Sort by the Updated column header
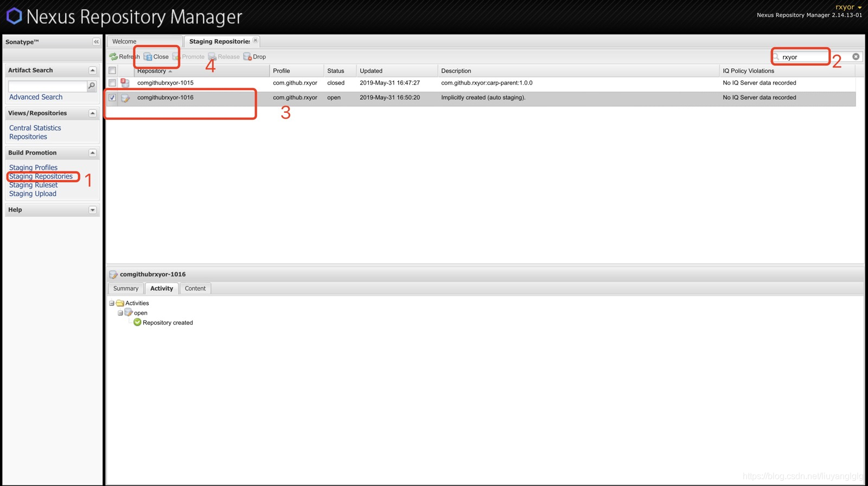The height and width of the screenshot is (486, 868). (397, 71)
